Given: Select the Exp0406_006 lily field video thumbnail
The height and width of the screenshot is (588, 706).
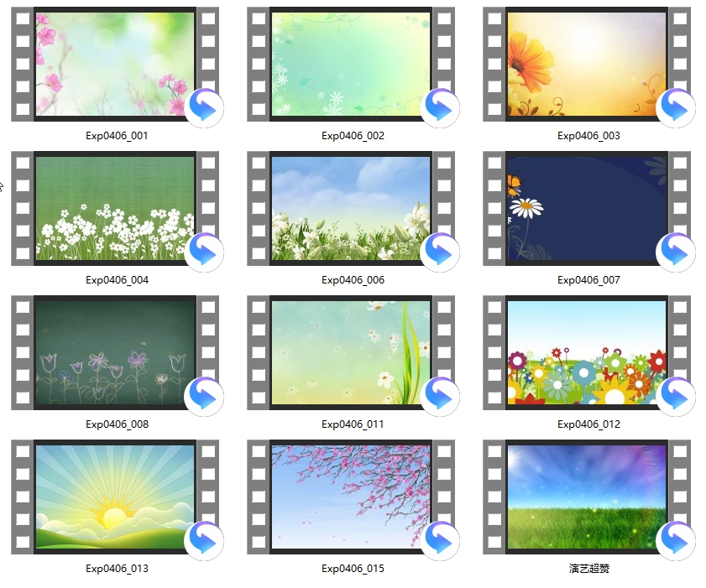Looking at the screenshot, I should [351, 208].
